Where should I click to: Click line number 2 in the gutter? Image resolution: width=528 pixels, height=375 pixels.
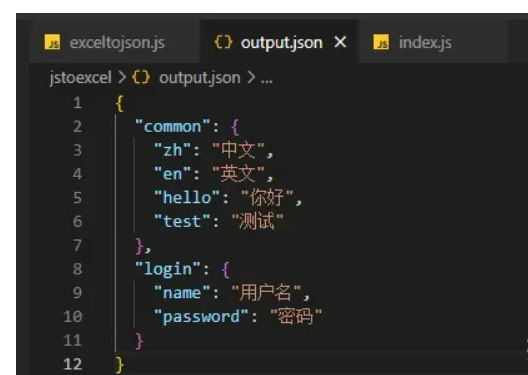pyautogui.click(x=77, y=127)
